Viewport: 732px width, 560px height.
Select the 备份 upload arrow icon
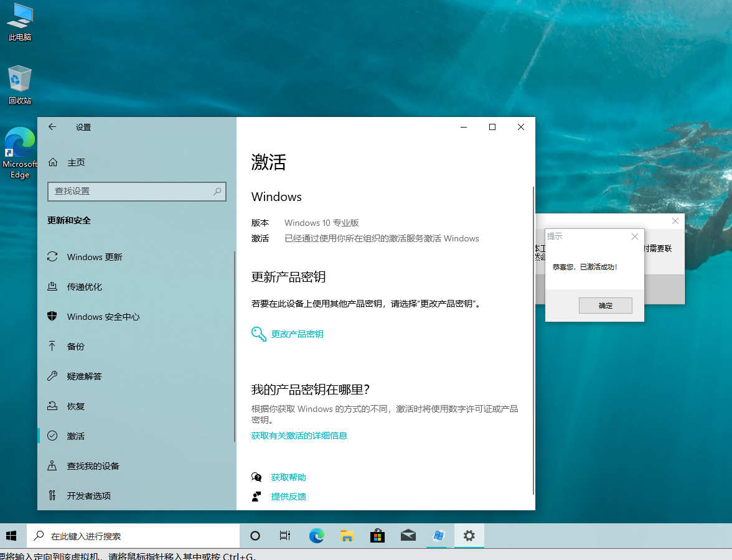52,346
